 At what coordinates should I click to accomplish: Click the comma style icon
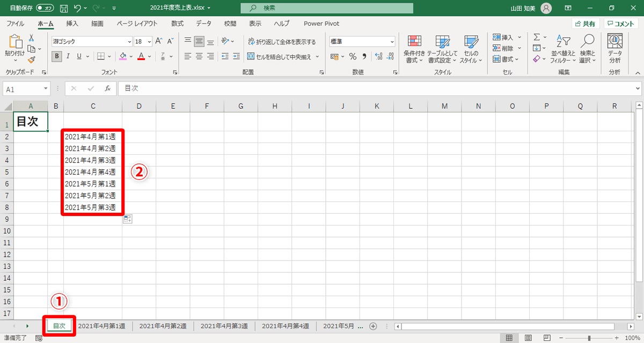pos(364,56)
